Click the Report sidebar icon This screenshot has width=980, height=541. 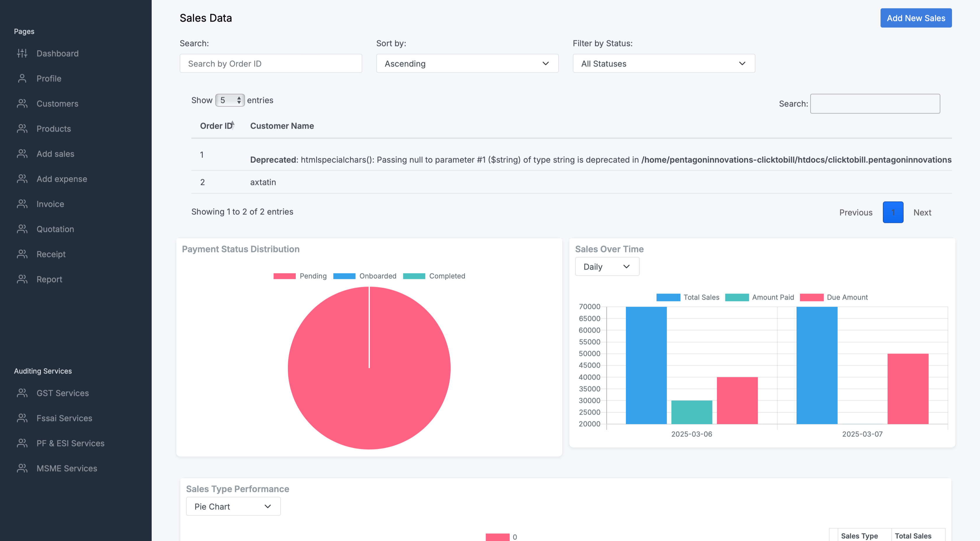click(x=22, y=280)
